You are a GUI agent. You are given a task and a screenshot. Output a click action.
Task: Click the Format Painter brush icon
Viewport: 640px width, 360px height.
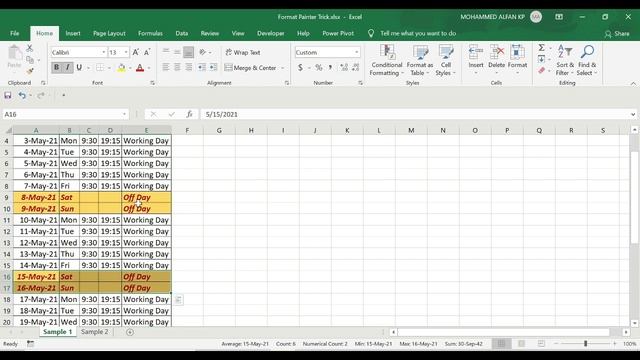pos(30,71)
